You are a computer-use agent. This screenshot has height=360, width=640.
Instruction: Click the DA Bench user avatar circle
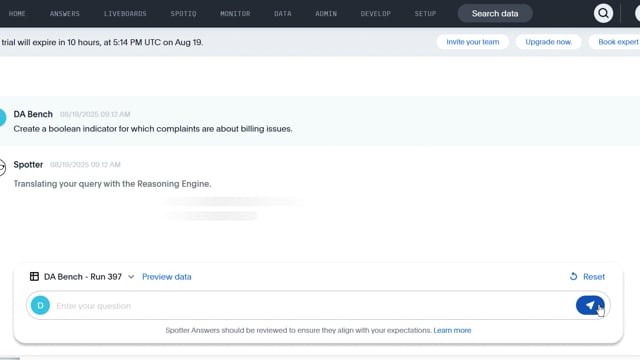coord(2,118)
